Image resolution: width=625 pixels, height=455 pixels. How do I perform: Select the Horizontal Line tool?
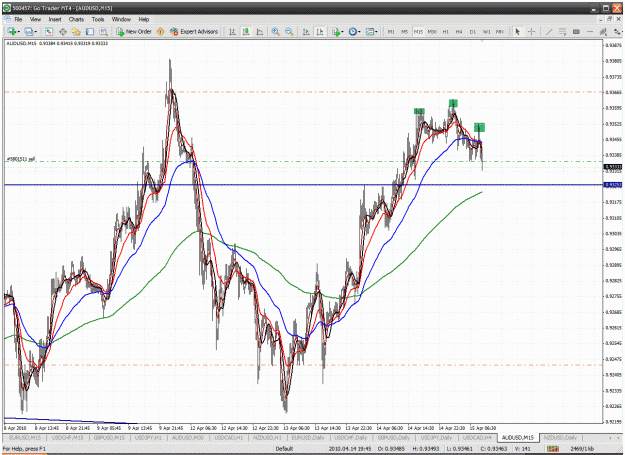[x=590, y=31]
